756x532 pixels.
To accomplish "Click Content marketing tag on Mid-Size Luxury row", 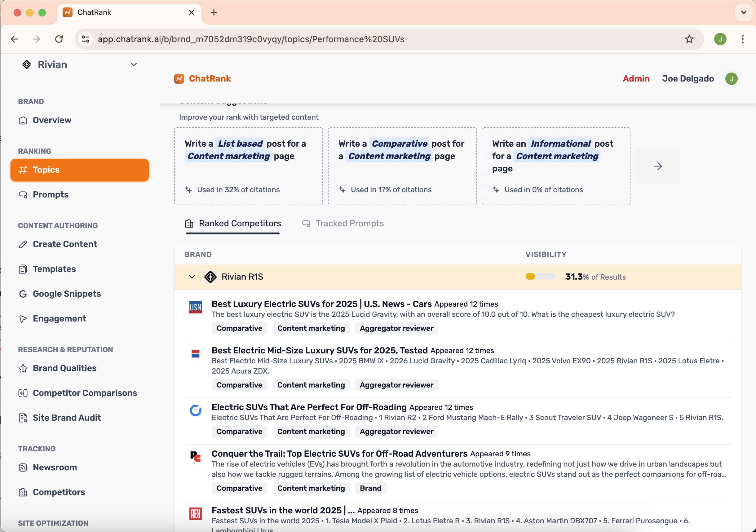I will pos(311,385).
